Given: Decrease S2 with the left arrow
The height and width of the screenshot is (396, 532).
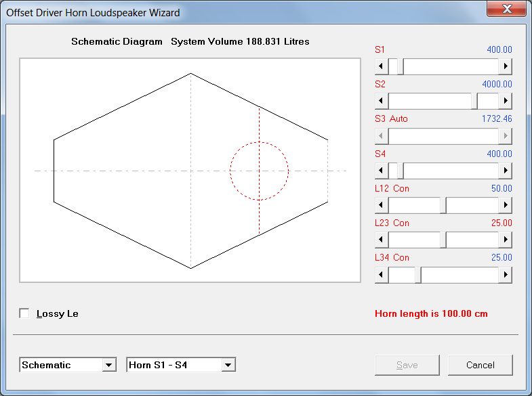Looking at the screenshot, I should coord(382,101).
